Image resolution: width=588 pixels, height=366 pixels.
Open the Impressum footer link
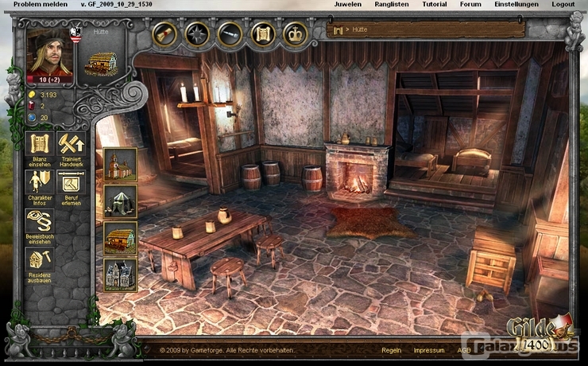pos(429,350)
